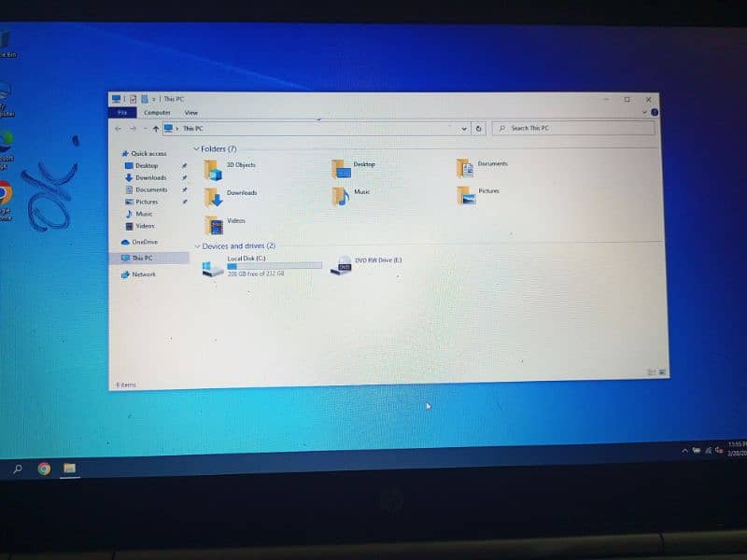Open the DVD RW Drive (E:)
This screenshot has height=560, width=747.
point(344,266)
